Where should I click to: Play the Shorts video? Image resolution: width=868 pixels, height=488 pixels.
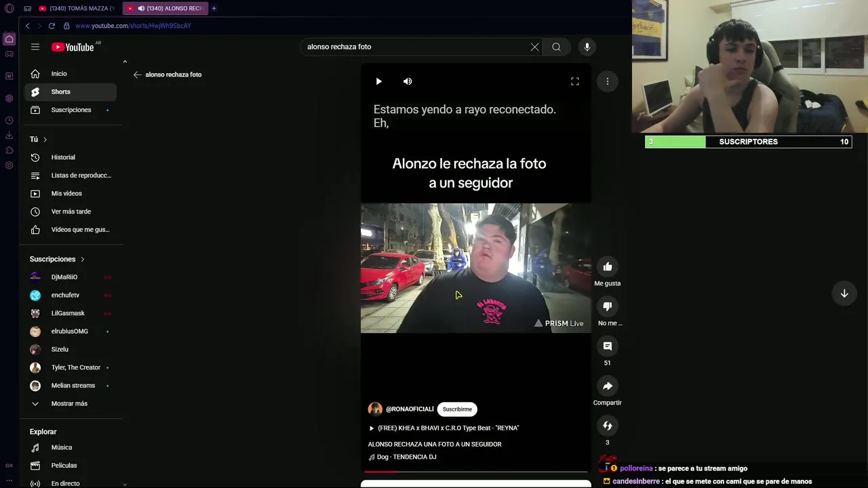[x=379, y=81]
